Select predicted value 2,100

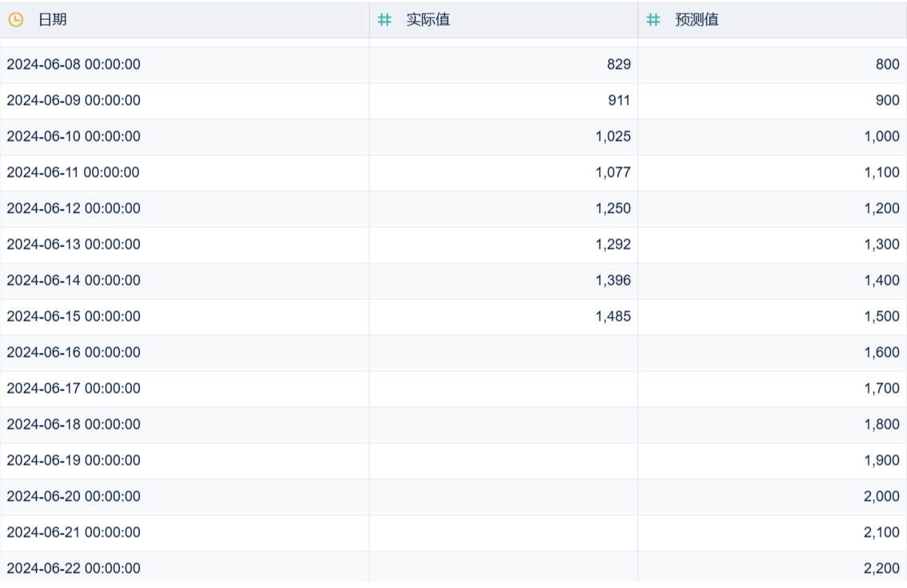(x=881, y=532)
